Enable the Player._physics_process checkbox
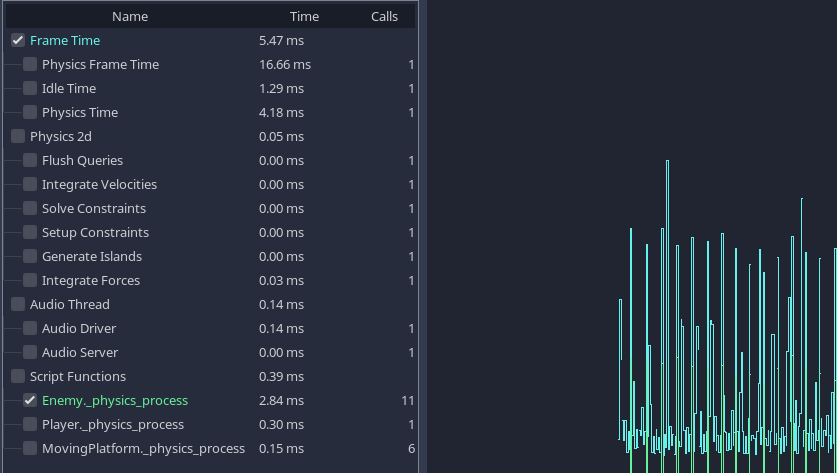The image size is (837, 473). tap(30, 425)
